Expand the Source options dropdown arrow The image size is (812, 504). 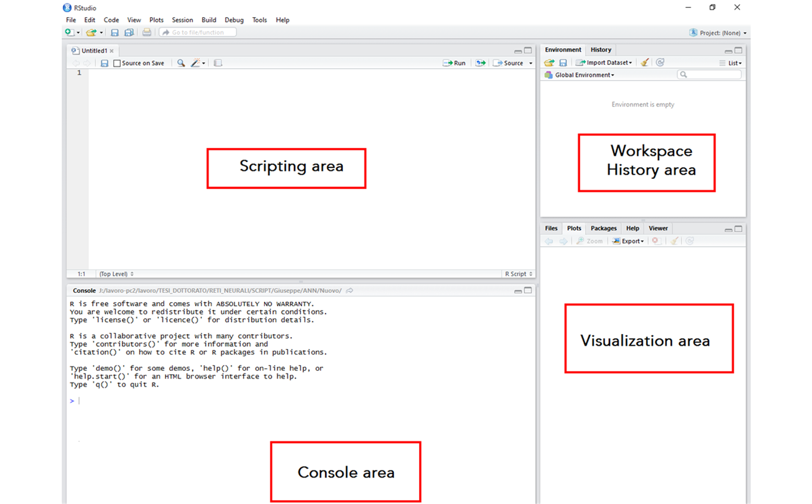click(x=531, y=63)
